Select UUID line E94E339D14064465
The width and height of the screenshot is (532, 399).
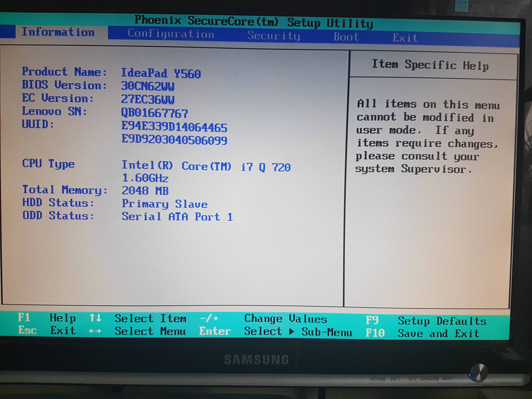point(174,127)
